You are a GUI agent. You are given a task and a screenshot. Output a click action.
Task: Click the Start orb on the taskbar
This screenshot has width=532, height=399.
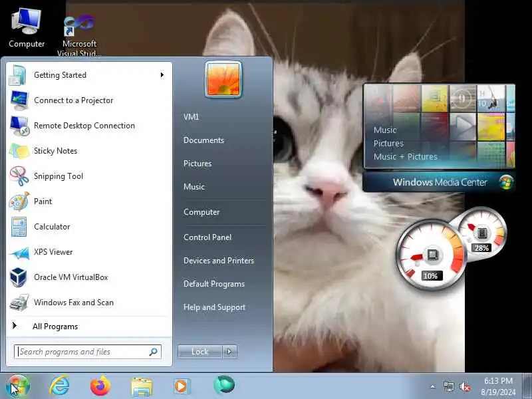(18, 386)
